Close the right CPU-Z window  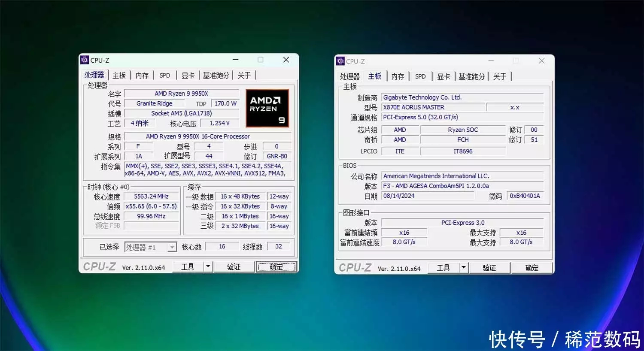coord(542,61)
